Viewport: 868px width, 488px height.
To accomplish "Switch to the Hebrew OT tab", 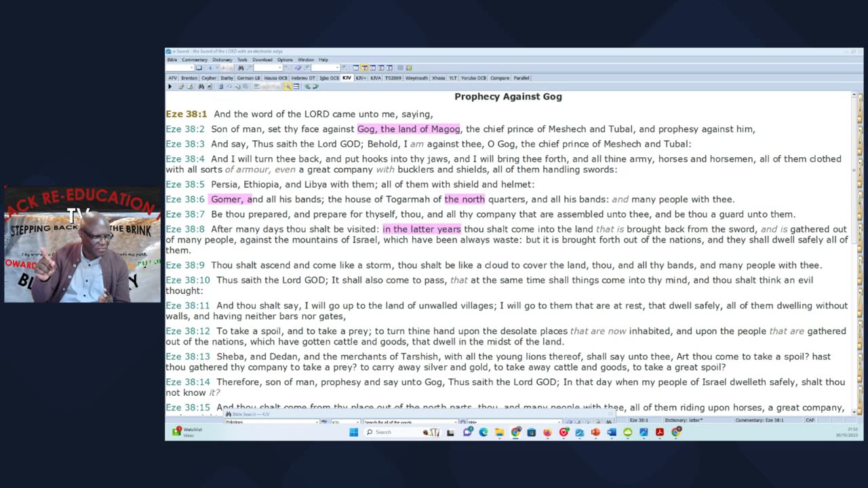I will pos(303,78).
